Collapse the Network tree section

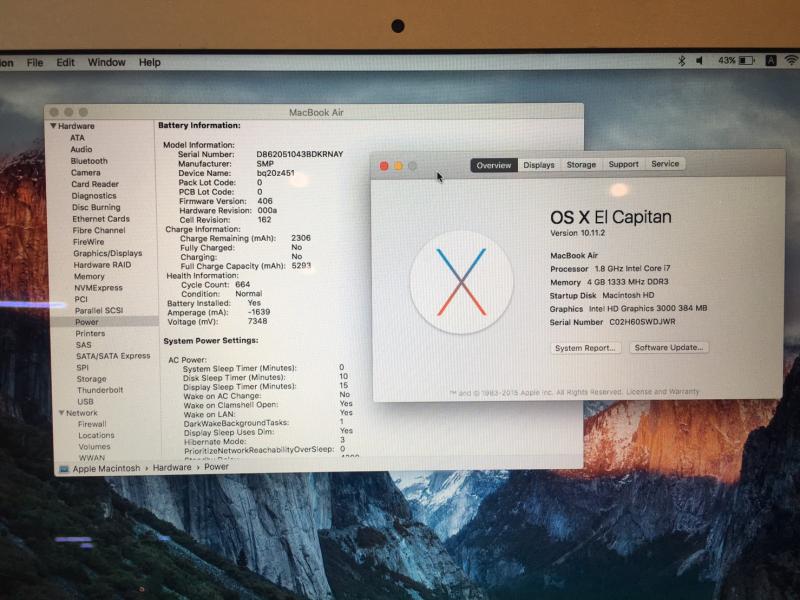pyautogui.click(x=61, y=413)
